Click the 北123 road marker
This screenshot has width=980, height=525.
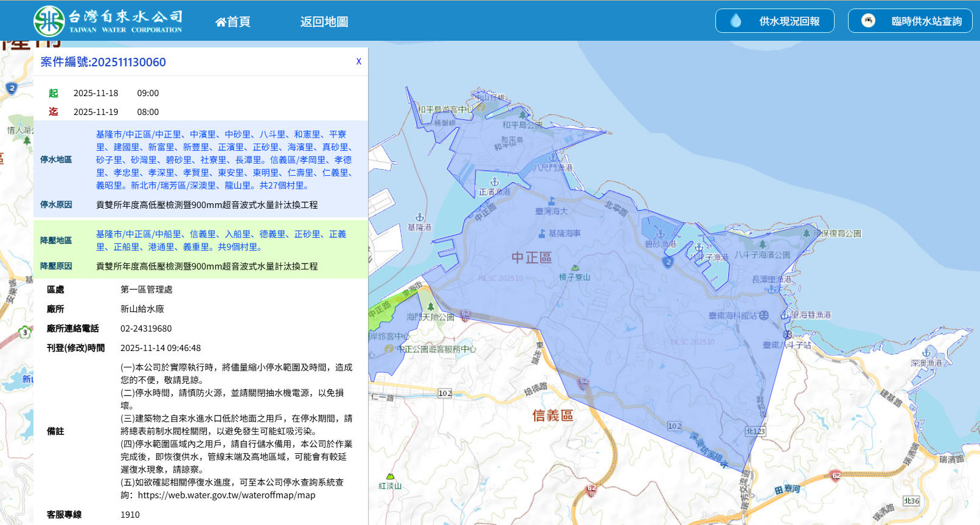point(756,431)
